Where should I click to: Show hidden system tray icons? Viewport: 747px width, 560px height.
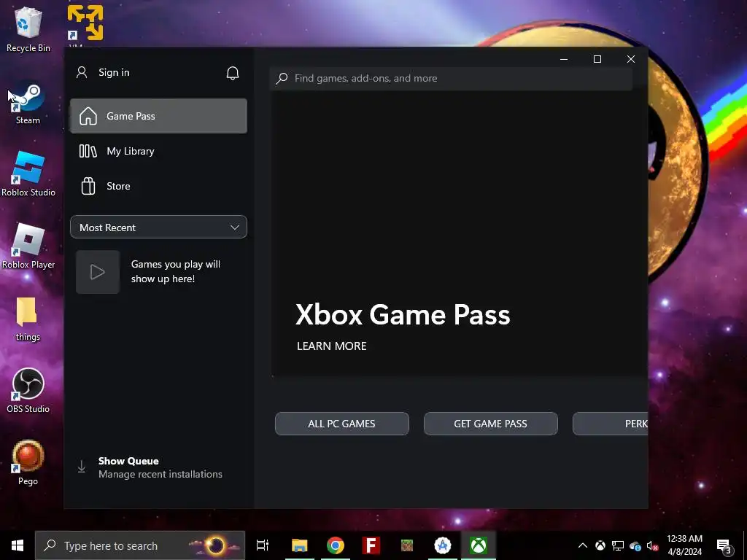(x=583, y=545)
